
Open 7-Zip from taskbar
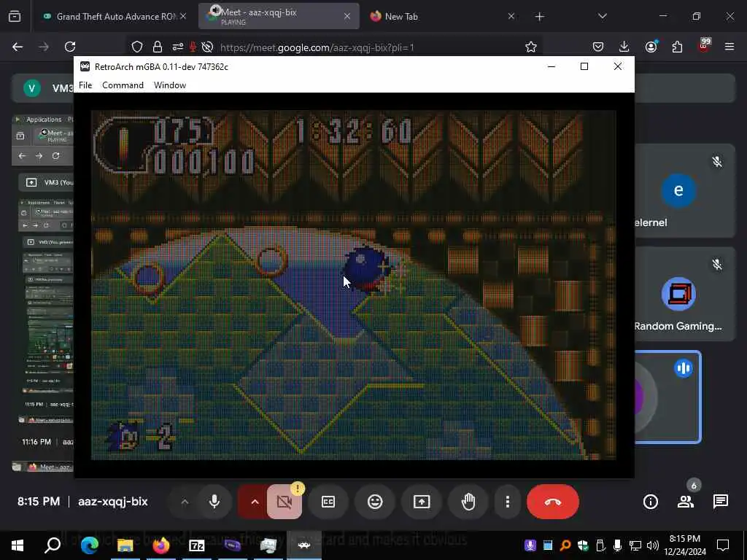196,545
